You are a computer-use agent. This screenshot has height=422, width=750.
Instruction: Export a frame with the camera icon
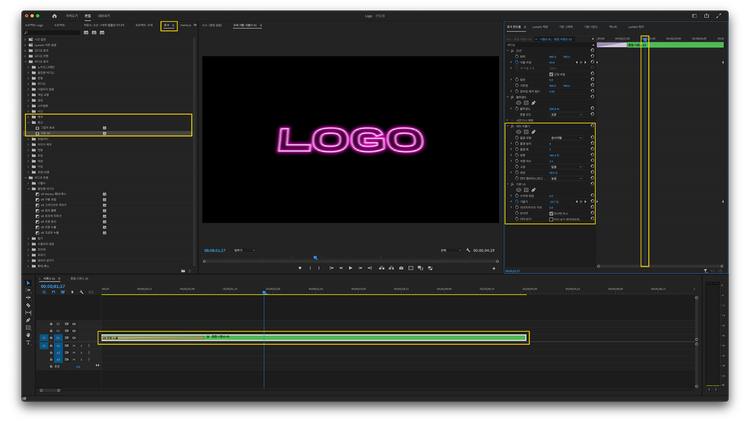click(x=401, y=268)
